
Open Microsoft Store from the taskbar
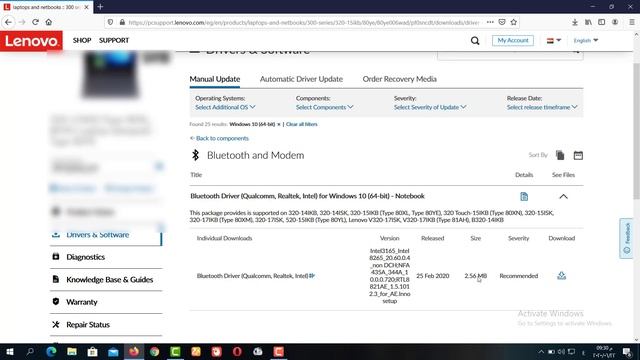pos(93,351)
